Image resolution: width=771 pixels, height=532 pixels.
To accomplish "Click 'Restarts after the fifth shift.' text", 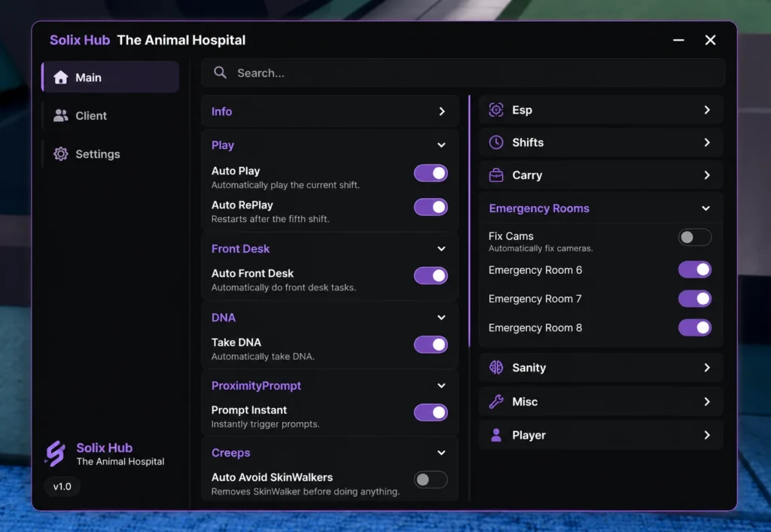I will coord(270,219).
